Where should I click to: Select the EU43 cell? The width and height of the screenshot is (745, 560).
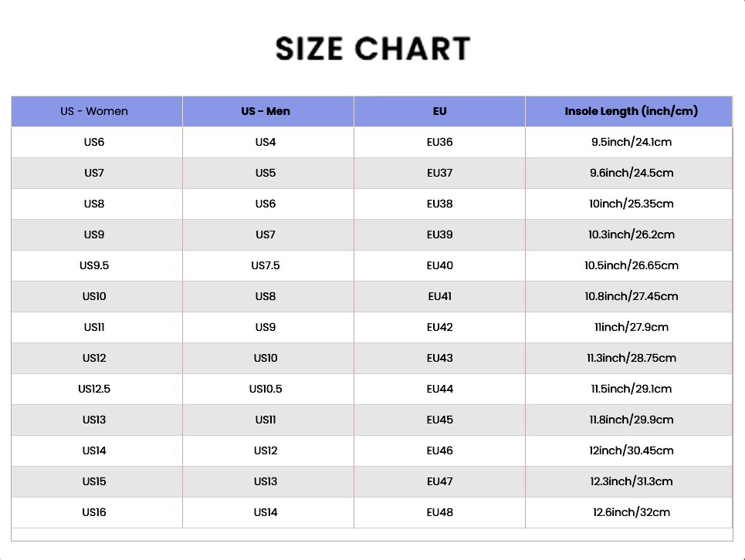tap(439, 358)
